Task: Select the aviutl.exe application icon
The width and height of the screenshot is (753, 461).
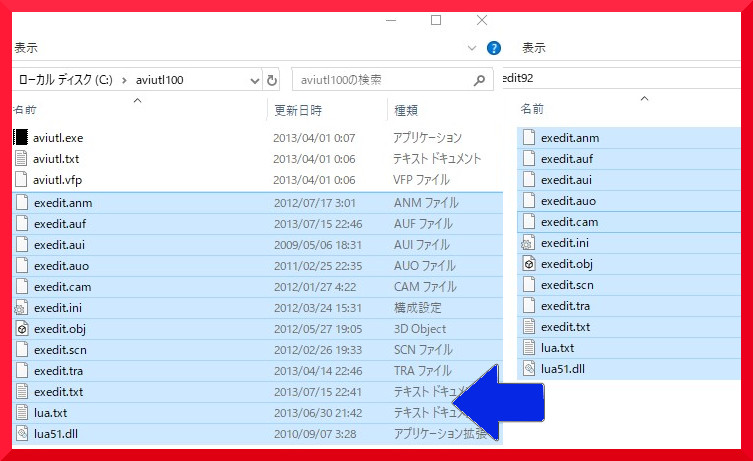Action: (x=21, y=137)
